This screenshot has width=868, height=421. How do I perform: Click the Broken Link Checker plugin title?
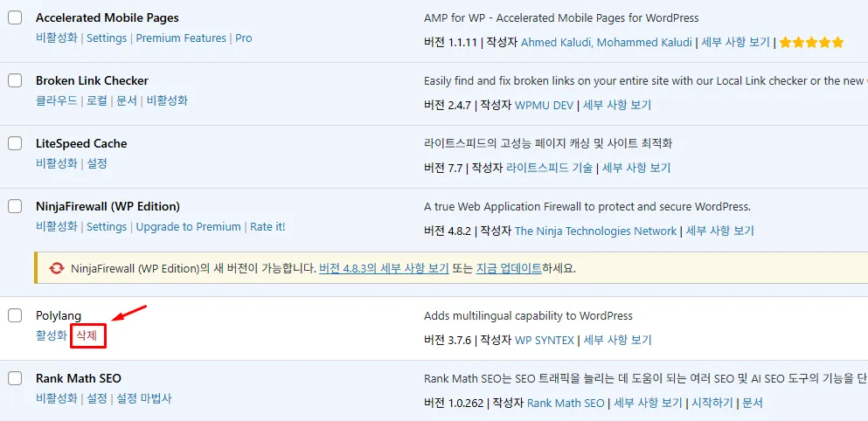(93, 80)
